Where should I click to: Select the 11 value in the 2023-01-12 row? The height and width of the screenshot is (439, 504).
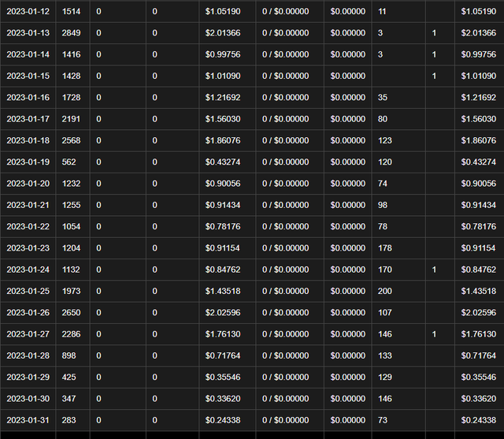click(383, 12)
